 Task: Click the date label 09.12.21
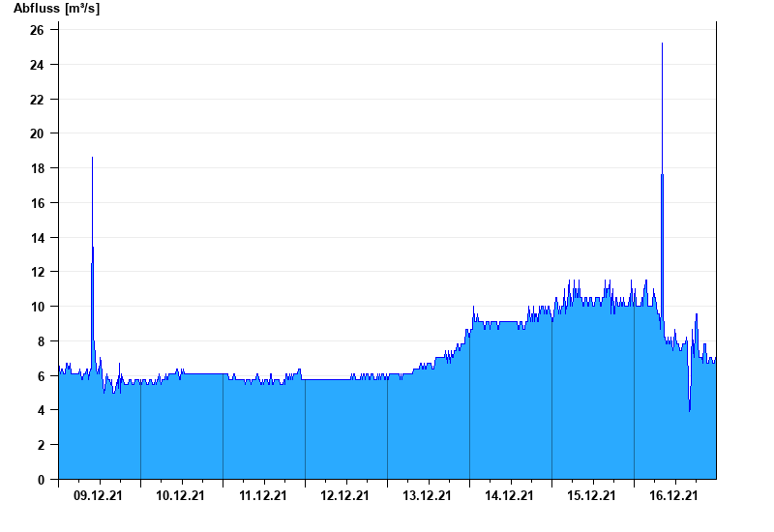click(x=98, y=495)
